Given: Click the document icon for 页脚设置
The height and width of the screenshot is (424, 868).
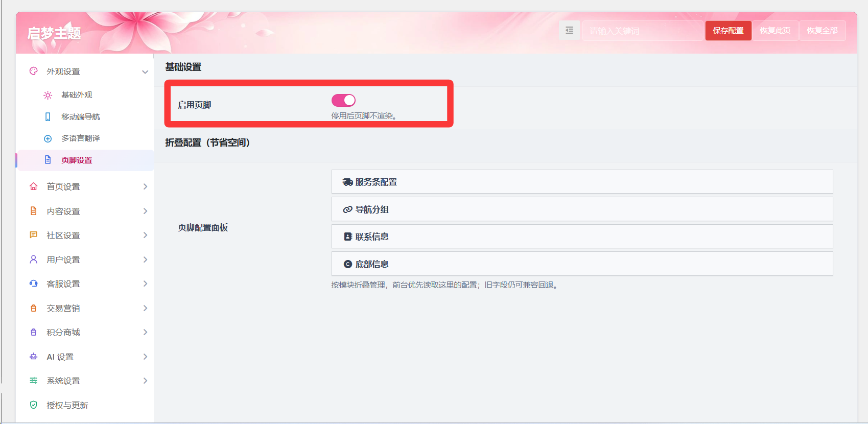Looking at the screenshot, I should [48, 160].
